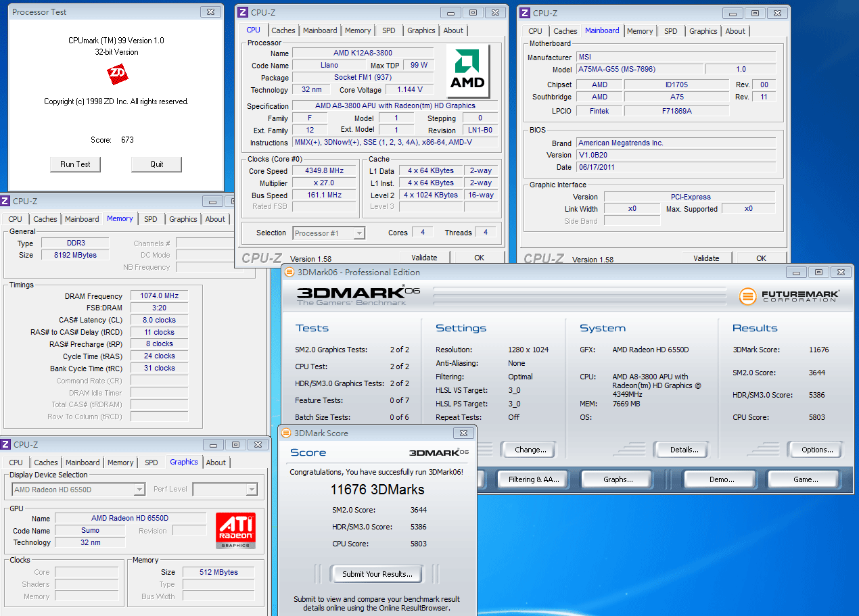Select Graphics tab in CPU-Z Memory window
859x616 pixels.
(183, 219)
